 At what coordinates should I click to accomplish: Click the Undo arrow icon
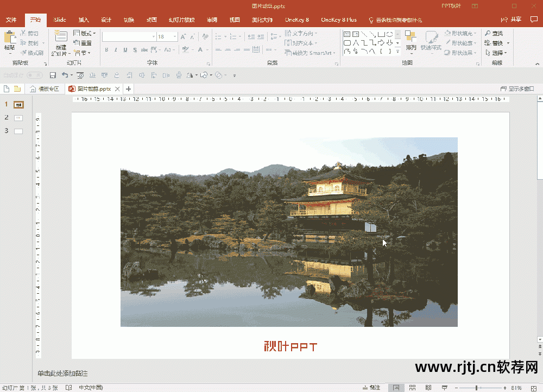click(x=64, y=75)
